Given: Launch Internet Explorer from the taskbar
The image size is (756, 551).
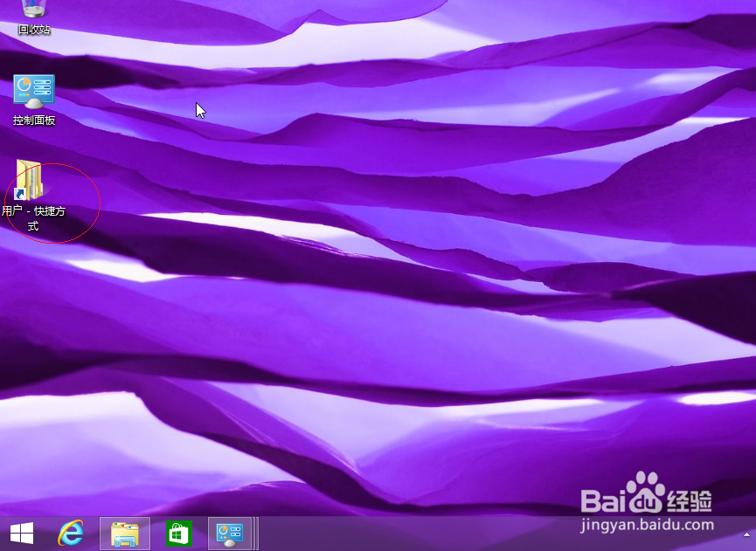Looking at the screenshot, I should click(71, 533).
